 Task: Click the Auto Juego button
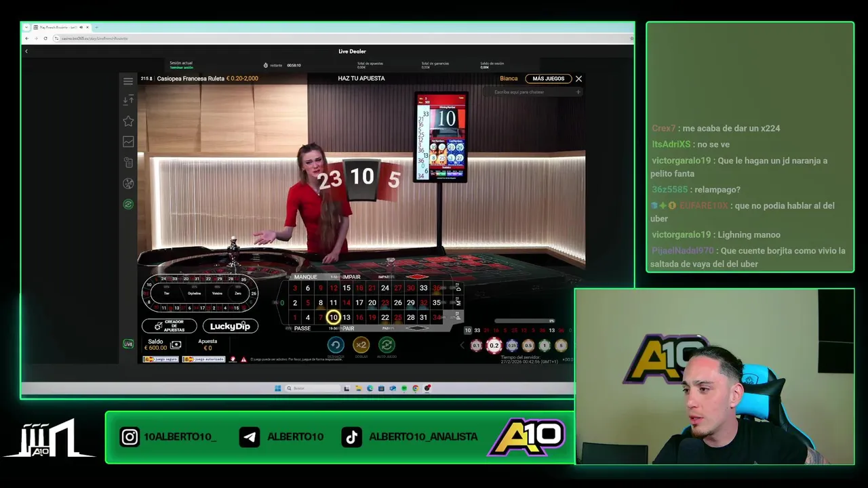387,345
